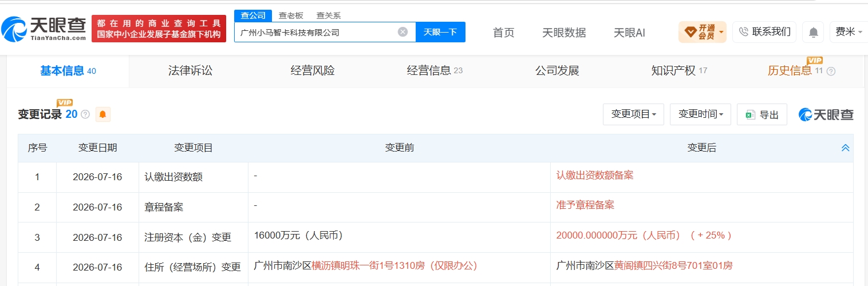The height and width of the screenshot is (286, 868).
Task: Click 认缴出资数额 in row 1
Action: tap(173, 177)
